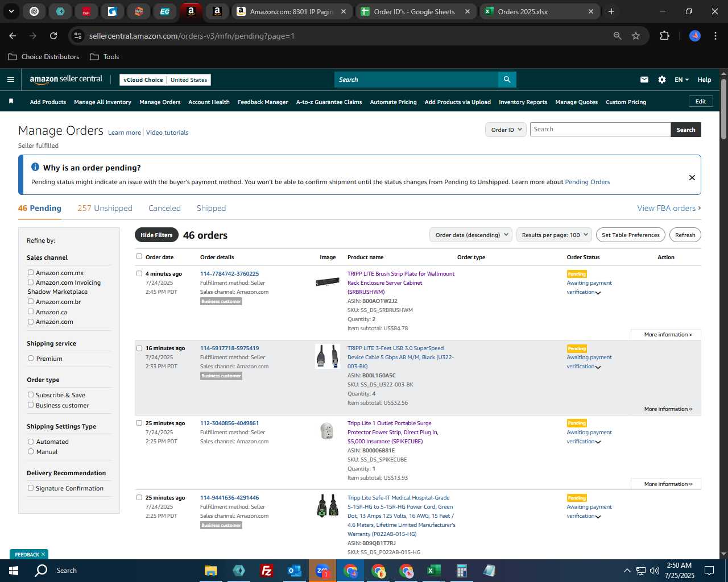Click the info icon beside pending question
This screenshot has width=728, height=582.
35,167
